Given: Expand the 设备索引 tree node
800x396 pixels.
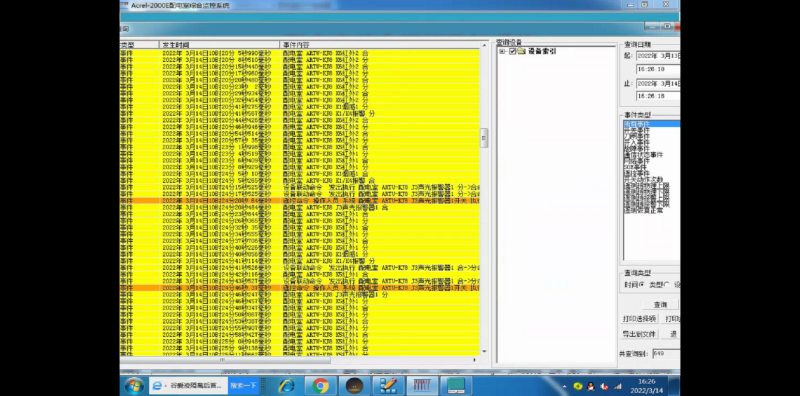Looking at the screenshot, I should (502, 52).
